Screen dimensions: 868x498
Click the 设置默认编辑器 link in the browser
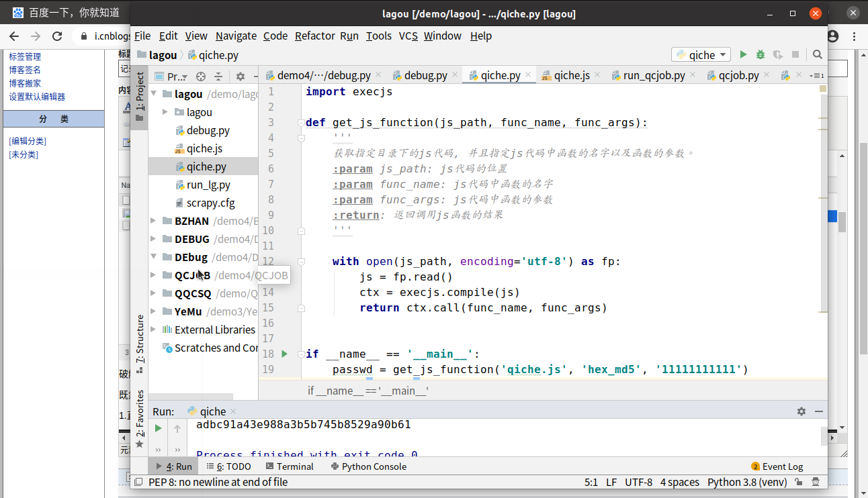click(37, 97)
